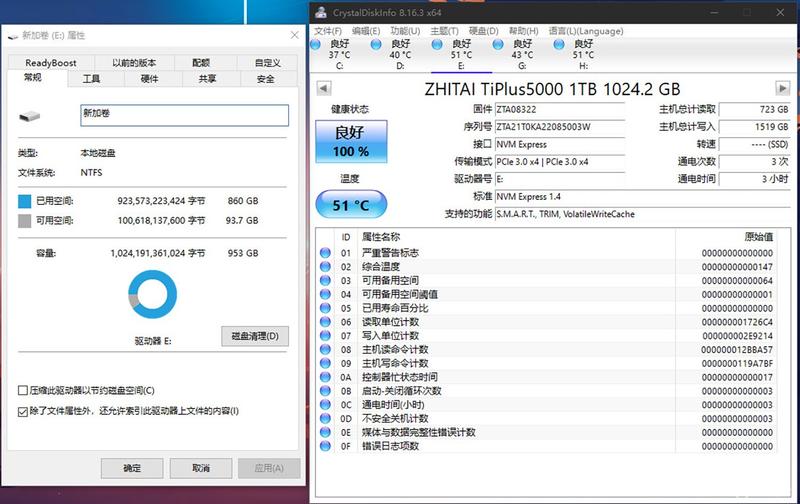
Task: Switch to the 以前的版本 tab
Action: click(134, 63)
